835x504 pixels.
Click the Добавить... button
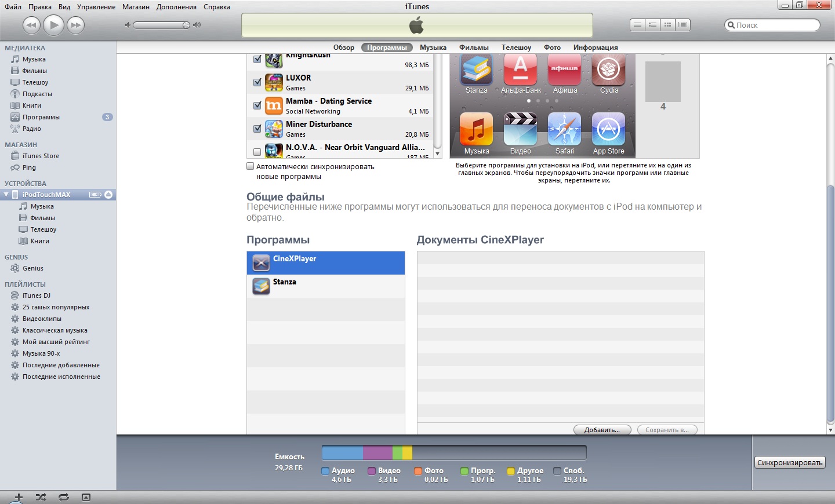tap(602, 430)
